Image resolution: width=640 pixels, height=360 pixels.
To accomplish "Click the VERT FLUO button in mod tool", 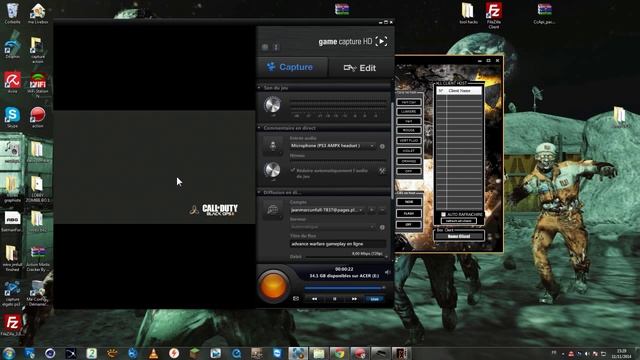I will click(x=409, y=141).
